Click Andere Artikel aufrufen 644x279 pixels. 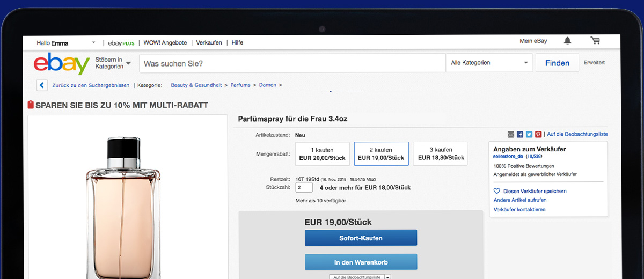click(520, 200)
